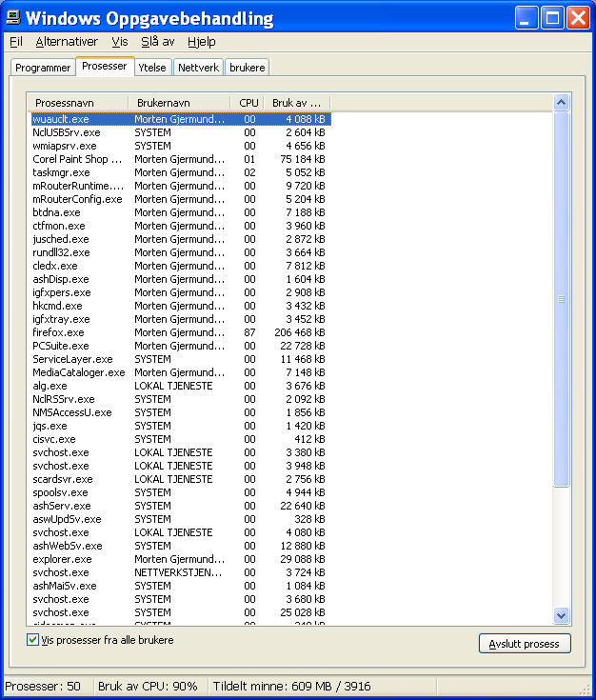
Task: Select the ashDisp.exe process
Action: tap(181, 279)
